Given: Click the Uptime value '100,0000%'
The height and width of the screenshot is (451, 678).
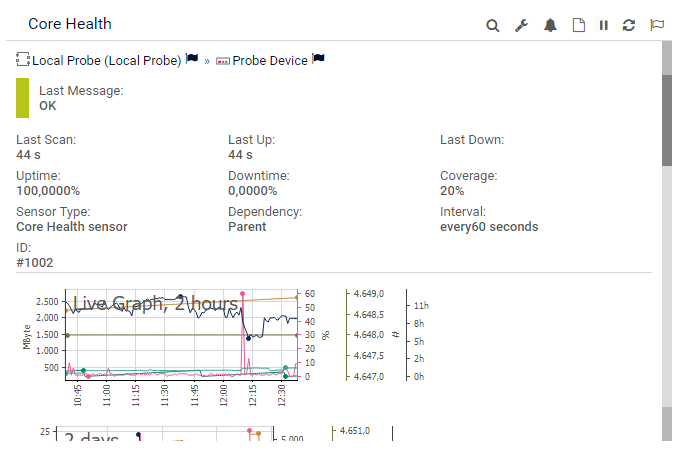Looking at the screenshot, I should tap(48, 191).
